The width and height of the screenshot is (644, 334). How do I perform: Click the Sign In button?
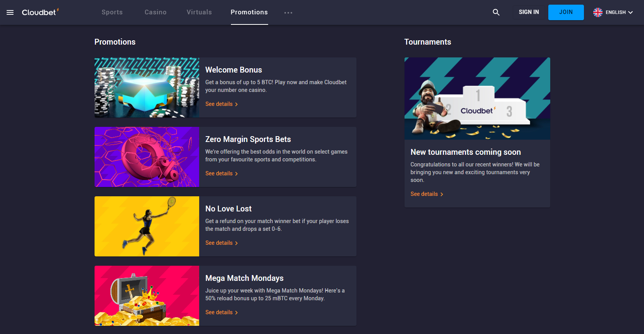pyautogui.click(x=529, y=12)
